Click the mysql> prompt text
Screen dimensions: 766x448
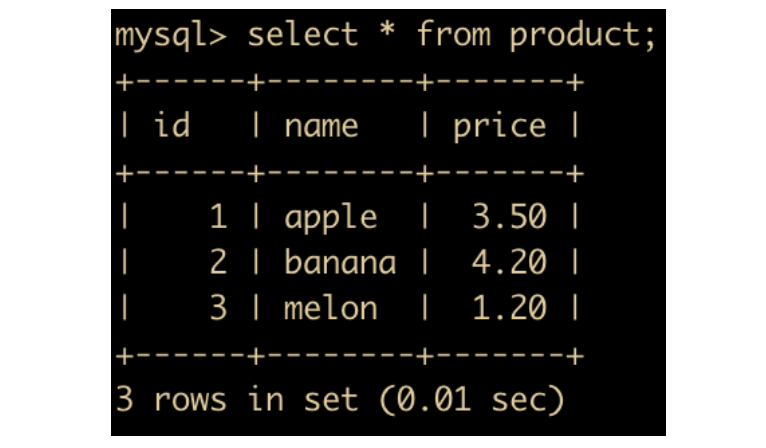171,37
